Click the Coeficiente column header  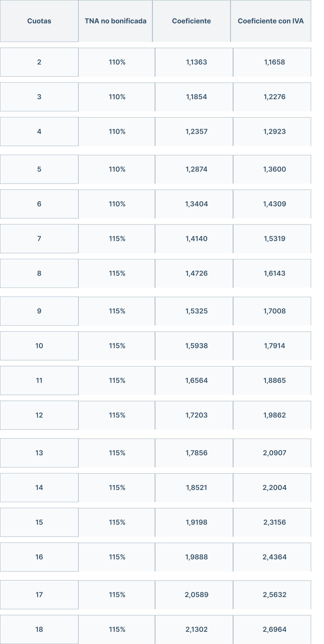[191, 21]
